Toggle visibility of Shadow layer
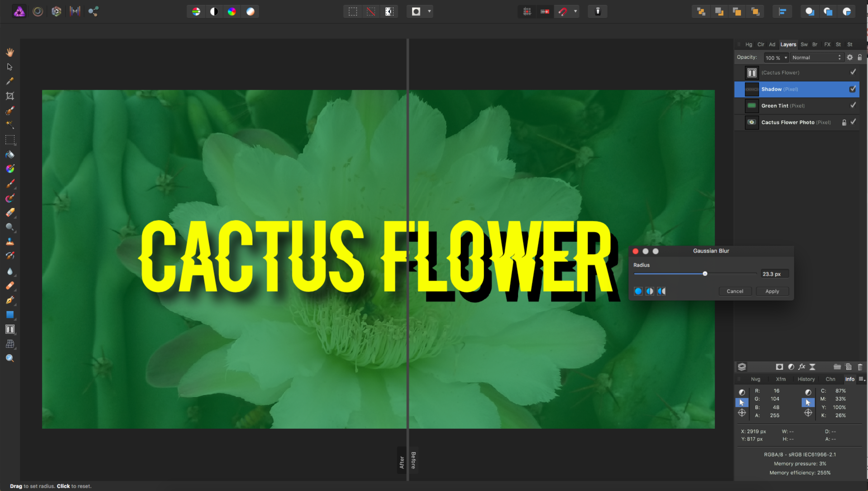 tap(853, 89)
